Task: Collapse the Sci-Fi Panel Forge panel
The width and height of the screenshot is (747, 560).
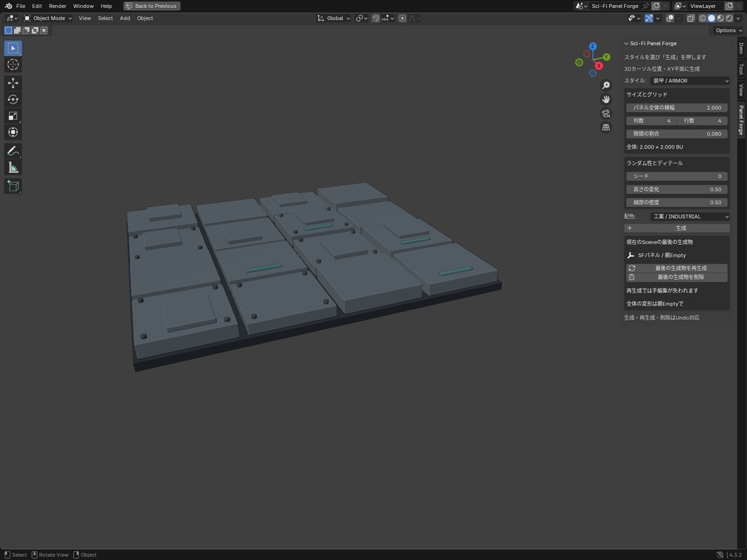Action: click(627, 43)
